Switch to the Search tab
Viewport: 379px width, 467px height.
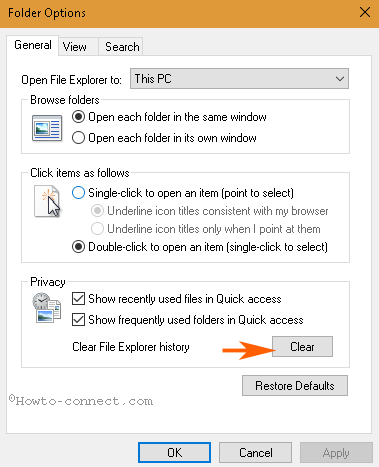pyautogui.click(x=122, y=47)
